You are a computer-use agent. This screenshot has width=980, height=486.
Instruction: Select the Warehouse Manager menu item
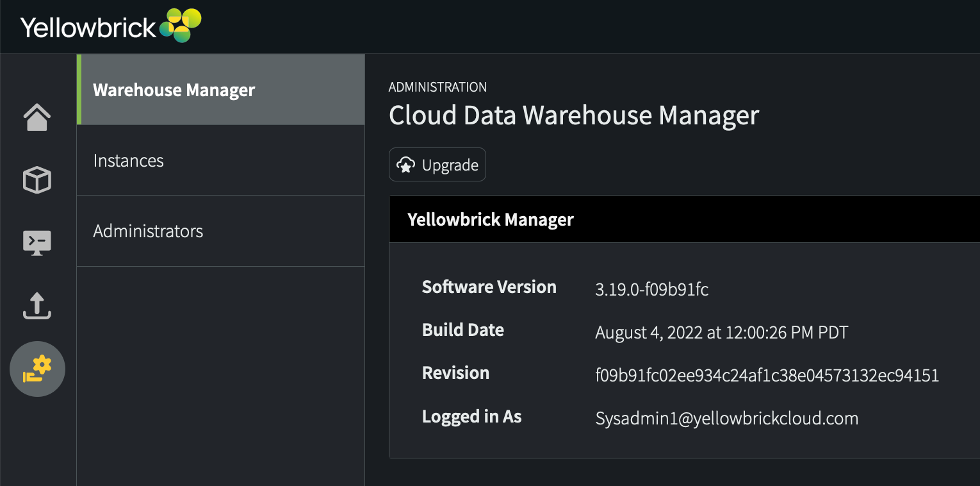(x=221, y=90)
